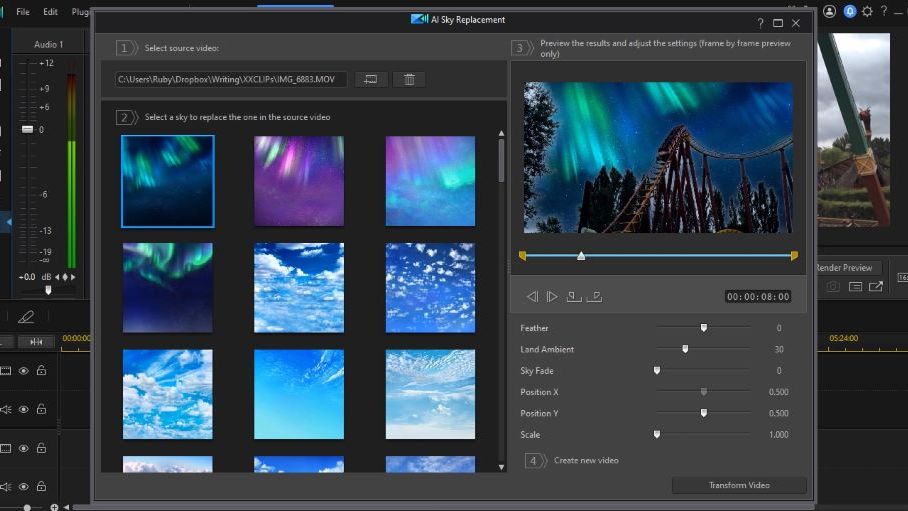
Task: Click the add keyframe diamond next to dB
Action: point(65,277)
